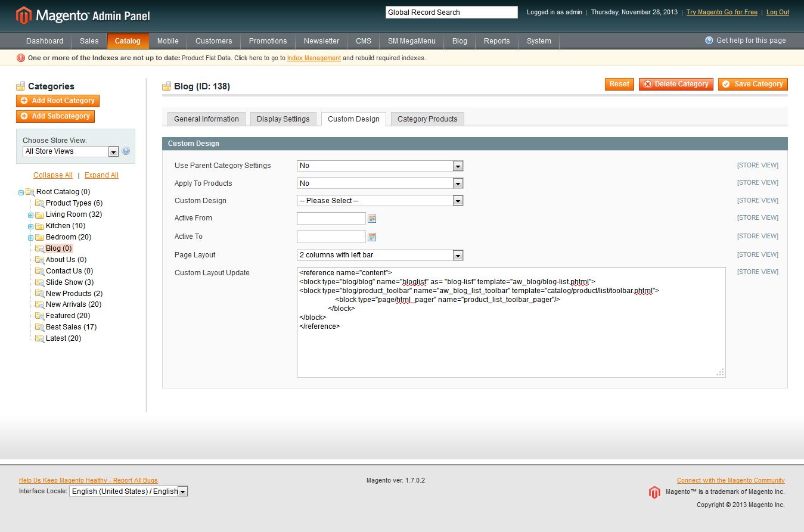This screenshot has width=804, height=532.
Task: Switch to General Information tab
Action: click(x=206, y=119)
